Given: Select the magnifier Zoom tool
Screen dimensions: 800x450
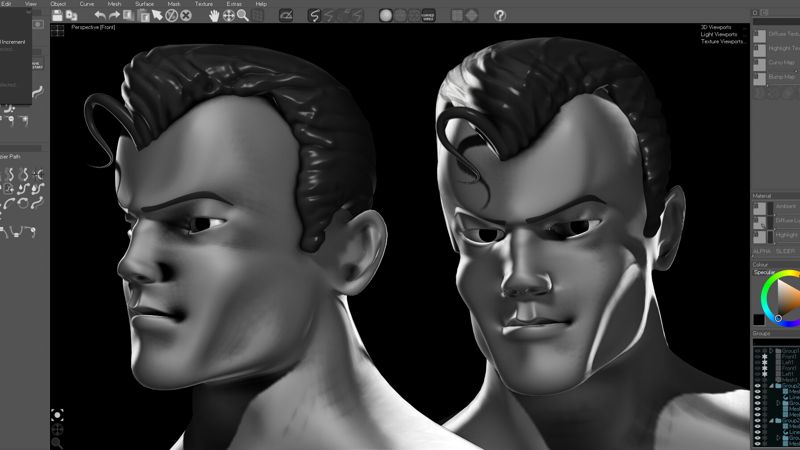Looking at the screenshot, I should coord(243,15).
